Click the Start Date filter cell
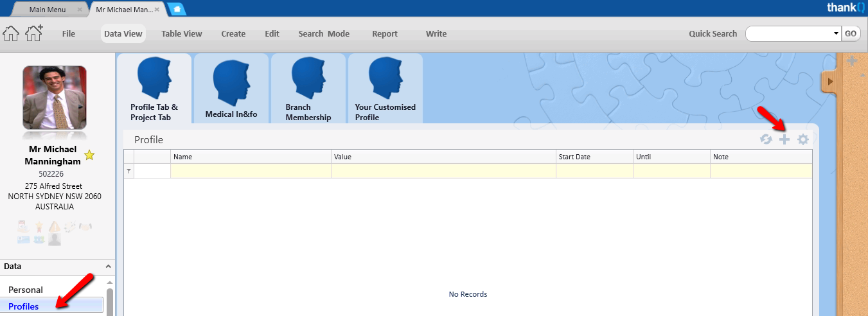Viewport: 868px width, 316px height. (x=594, y=171)
